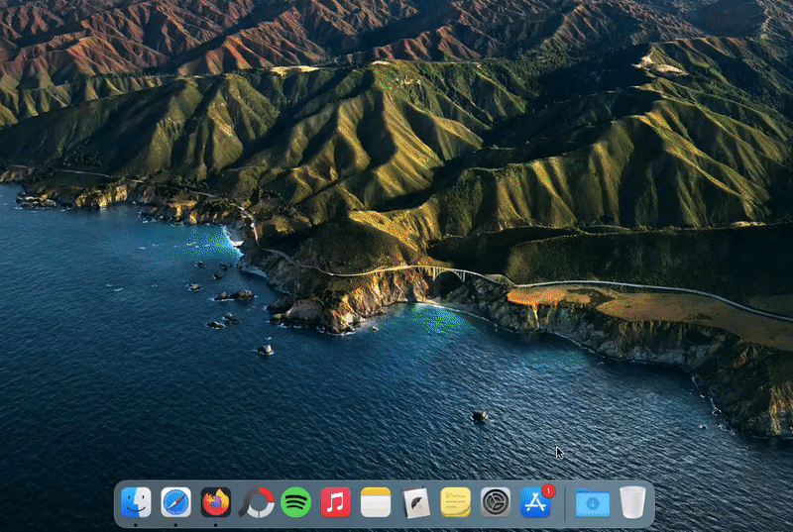The image size is (793, 532).
Task: Open Finder from the dock
Action: [136, 502]
